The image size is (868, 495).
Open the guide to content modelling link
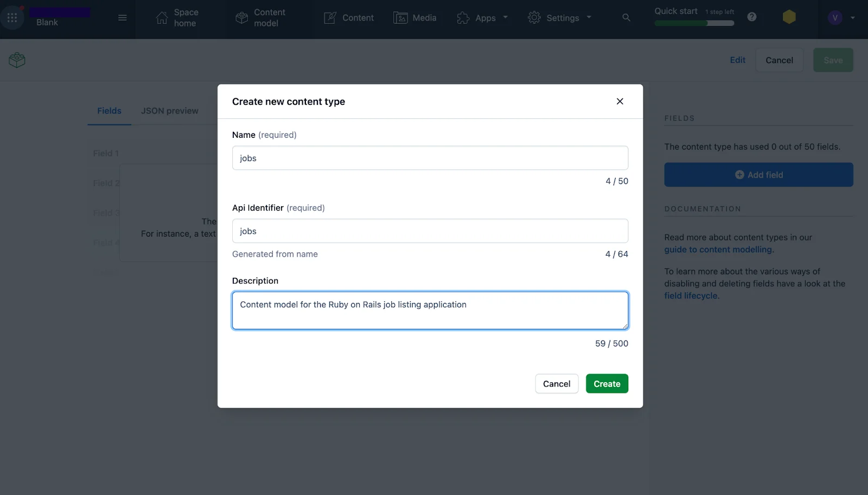(718, 250)
